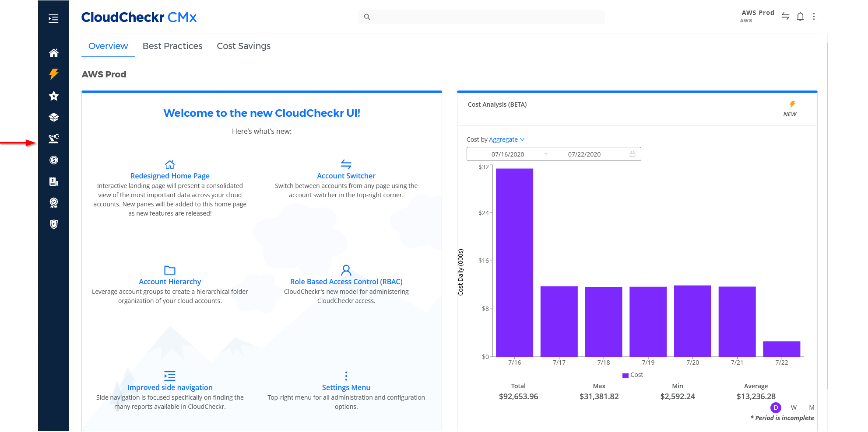Click the 7/22 bar in cost chart
868x432 pixels.
click(x=782, y=349)
